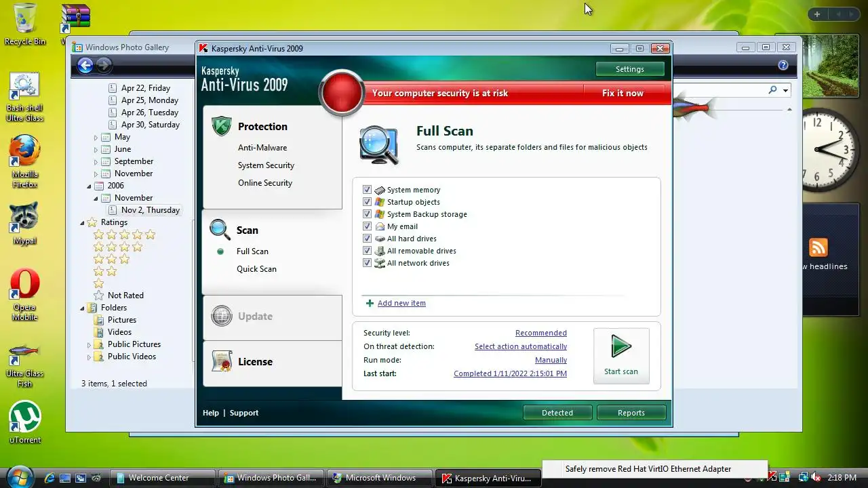
Task: Click the Manually run mode link
Action: 551,360
